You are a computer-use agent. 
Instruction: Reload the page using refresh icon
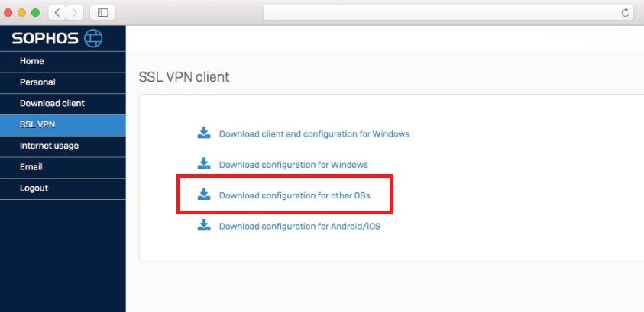tap(625, 13)
